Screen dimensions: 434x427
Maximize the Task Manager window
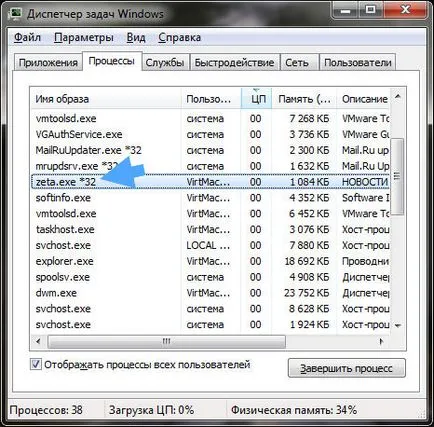click(x=370, y=11)
